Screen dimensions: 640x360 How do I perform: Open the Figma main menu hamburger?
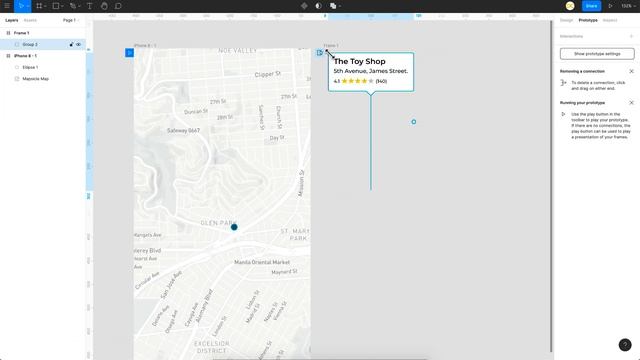(x=7, y=6)
